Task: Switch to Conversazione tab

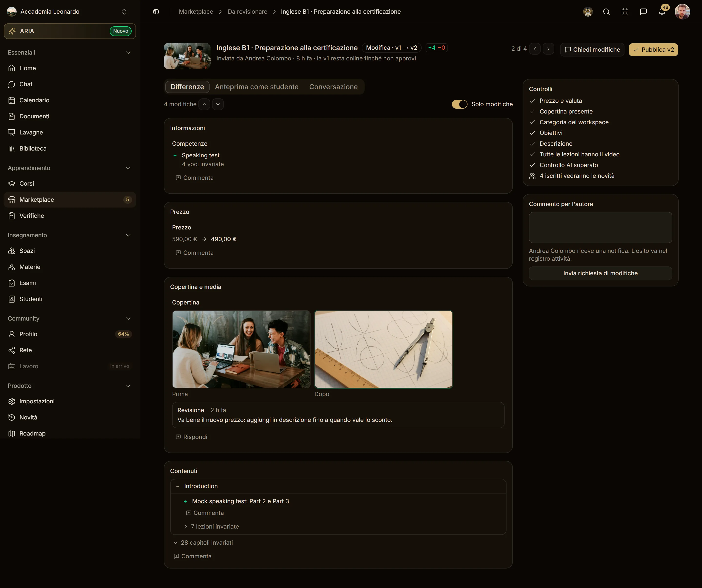Action: [333, 87]
